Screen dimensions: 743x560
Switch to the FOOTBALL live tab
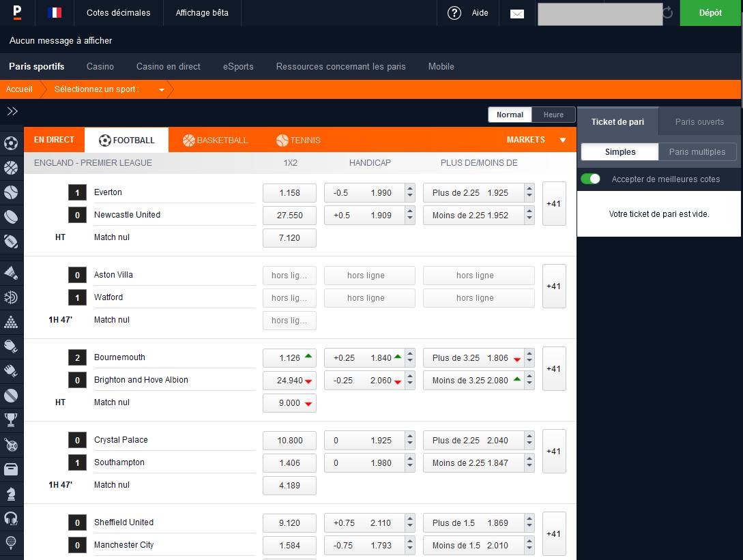coord(126,140)
